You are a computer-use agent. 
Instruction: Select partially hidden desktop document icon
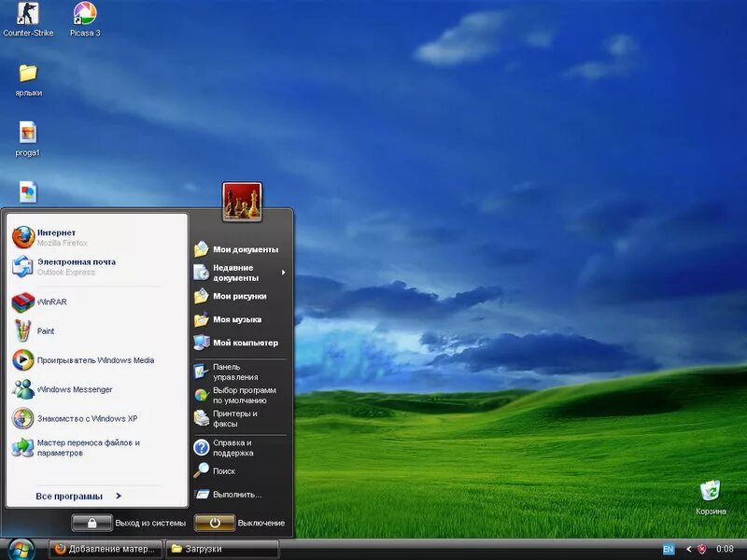point(28,192)
